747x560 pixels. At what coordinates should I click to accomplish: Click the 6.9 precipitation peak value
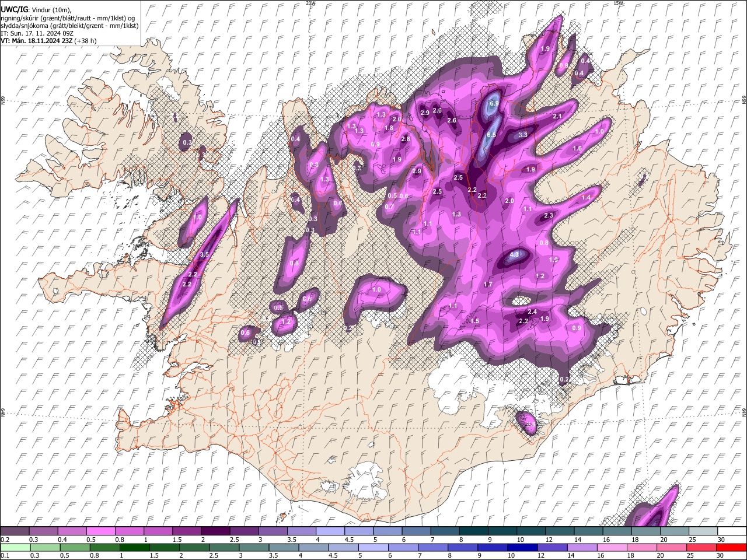tap(494, 103)
